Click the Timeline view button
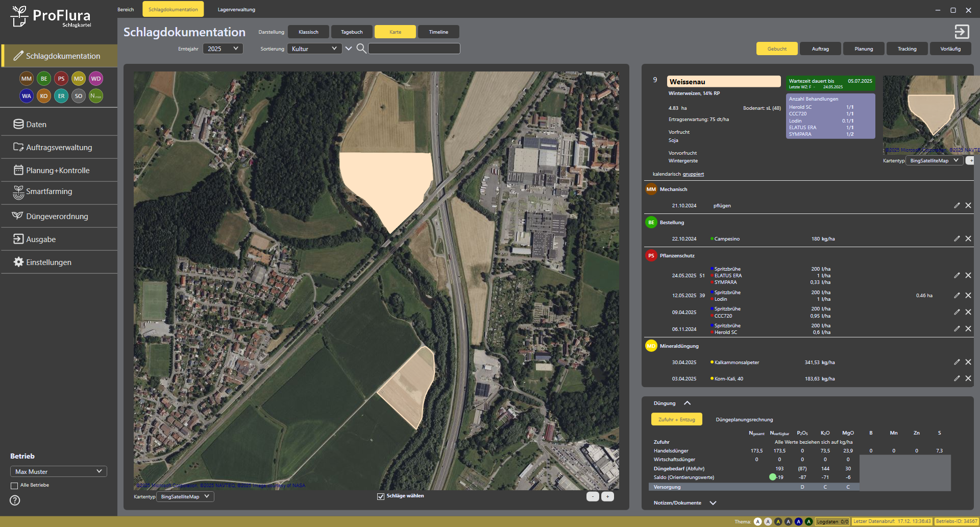Screen dimensions: 980x527 (x=438, y=32)
